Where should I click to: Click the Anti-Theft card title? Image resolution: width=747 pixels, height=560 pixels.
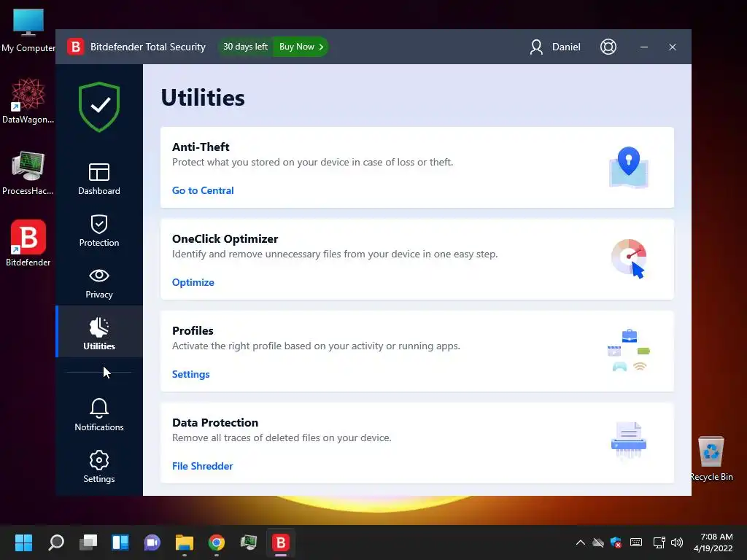click(201, 147)
